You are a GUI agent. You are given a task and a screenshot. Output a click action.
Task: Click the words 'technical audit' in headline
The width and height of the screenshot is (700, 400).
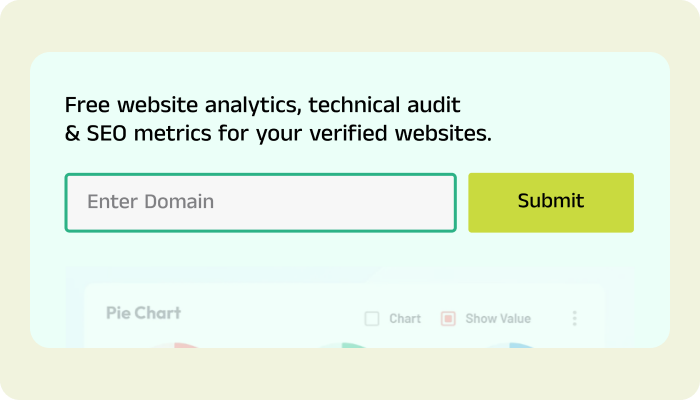tap(384, 105)
